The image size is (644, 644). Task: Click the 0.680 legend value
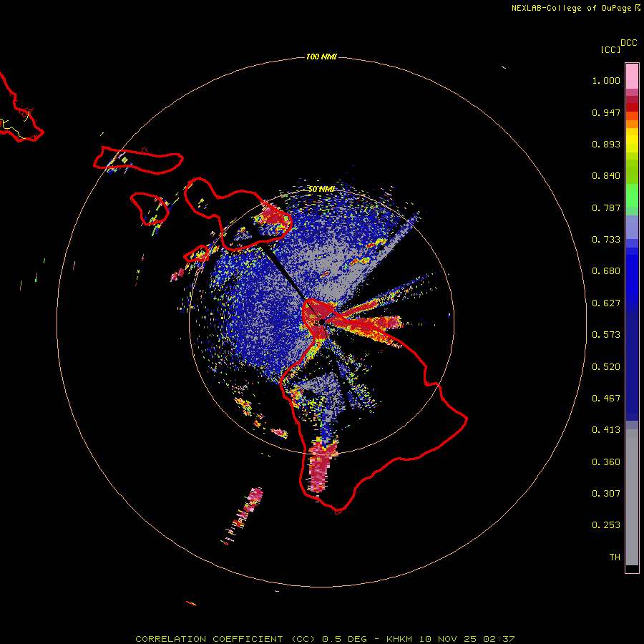[606, 271]
